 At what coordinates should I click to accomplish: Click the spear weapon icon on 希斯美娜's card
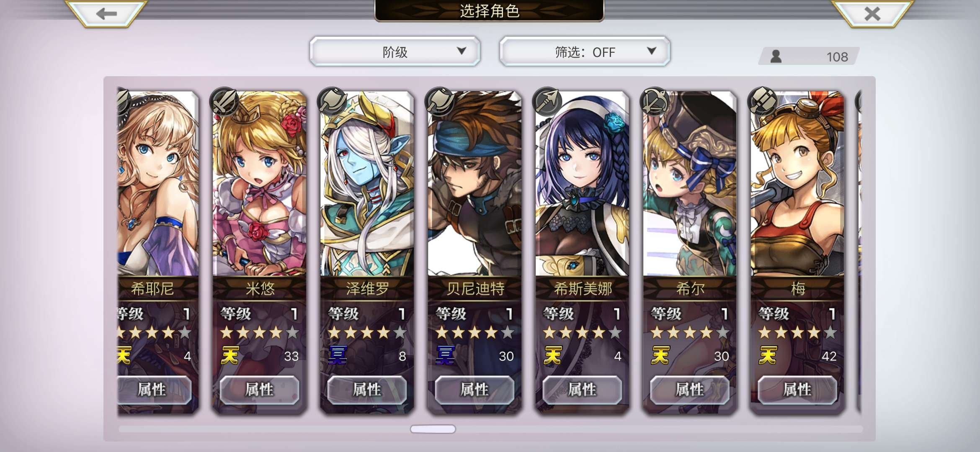(x=547, y=101)
